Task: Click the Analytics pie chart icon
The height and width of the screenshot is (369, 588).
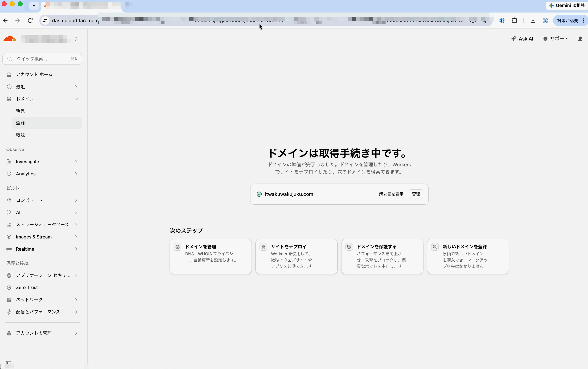Action: point(9,174)
